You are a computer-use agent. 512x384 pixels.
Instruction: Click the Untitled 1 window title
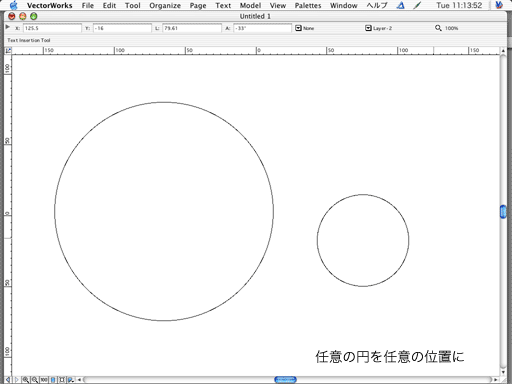tap(255, 16)
